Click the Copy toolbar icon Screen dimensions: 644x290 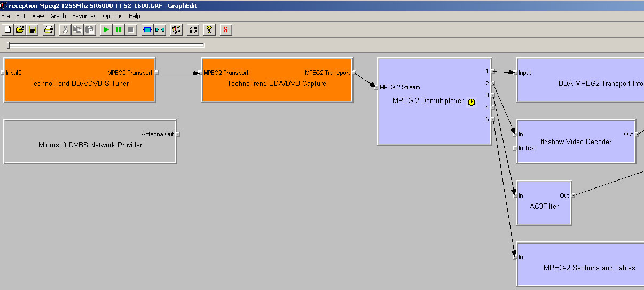[77, 30]
